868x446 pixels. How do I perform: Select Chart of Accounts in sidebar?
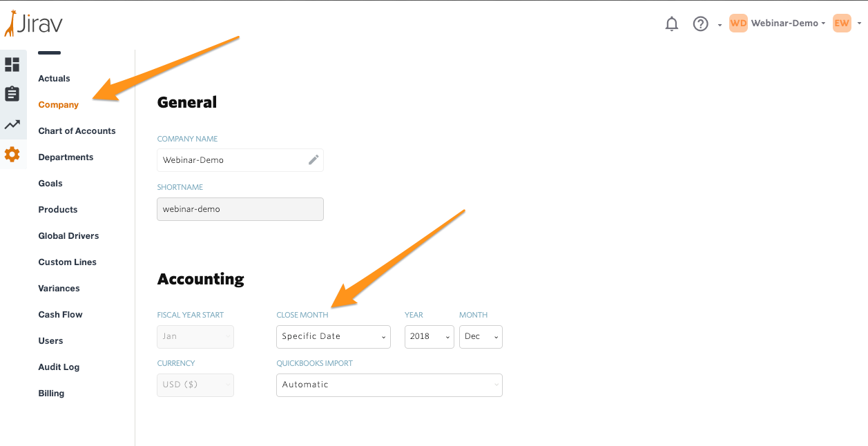coord(77,131)
